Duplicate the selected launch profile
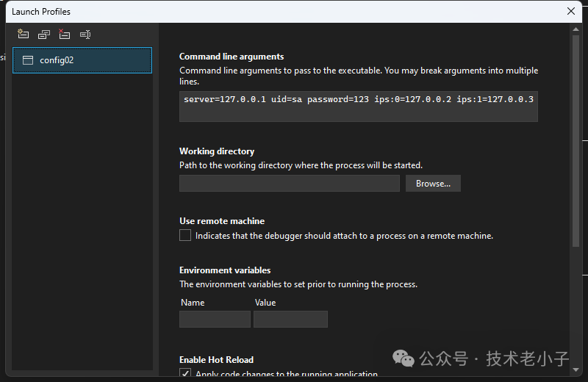588x382 pixels. (x=43, y=35)
